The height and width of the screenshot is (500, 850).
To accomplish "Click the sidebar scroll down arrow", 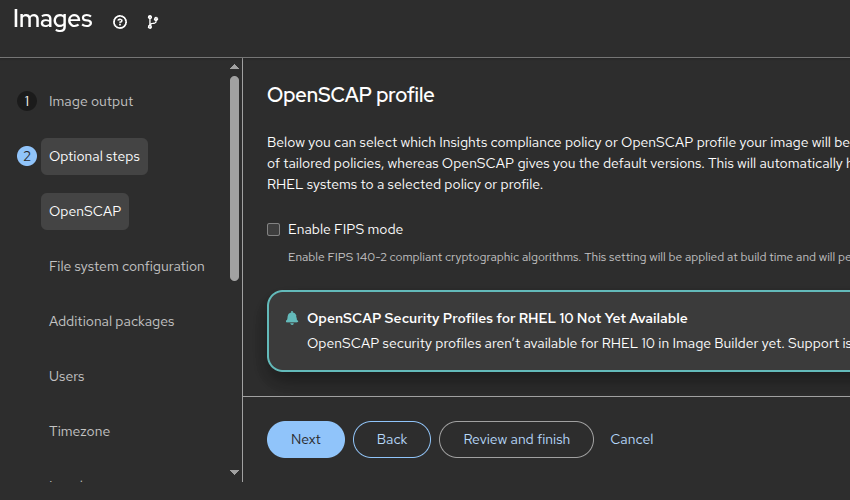I will (x=235, y=472).
